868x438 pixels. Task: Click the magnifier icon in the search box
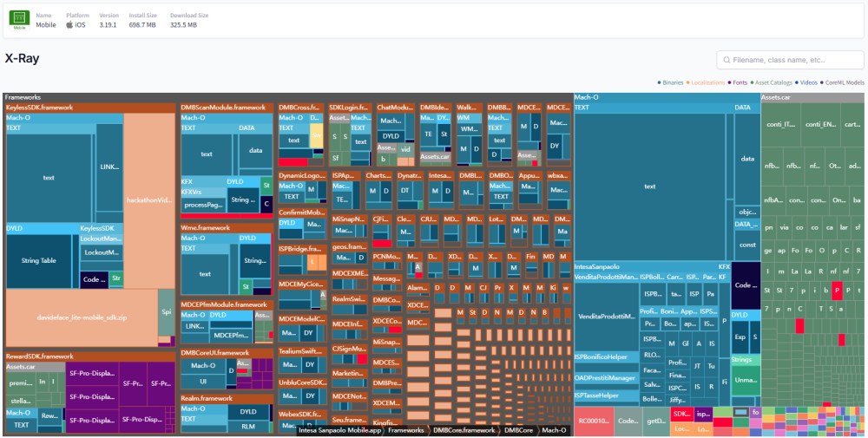coord(726,60)
